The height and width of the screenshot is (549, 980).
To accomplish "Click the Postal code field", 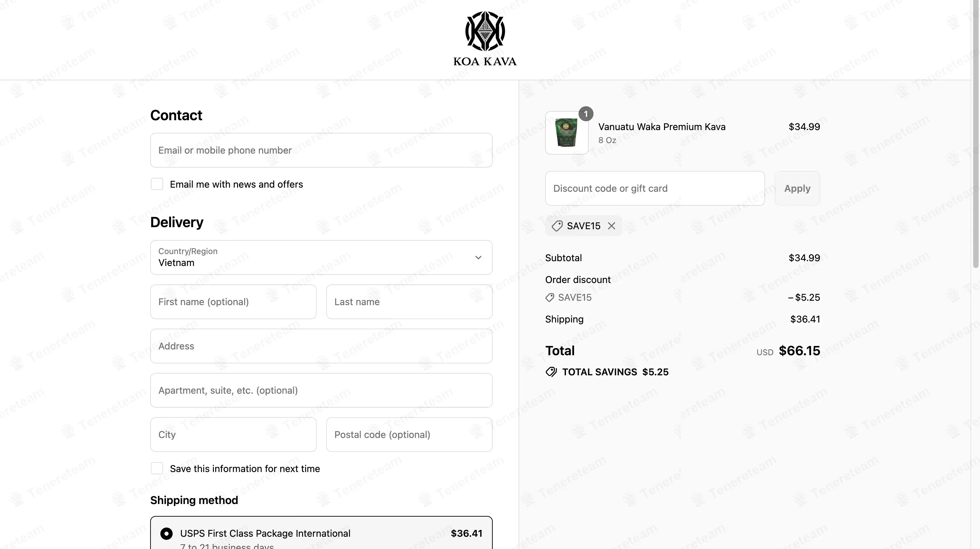I will (409, 435).
